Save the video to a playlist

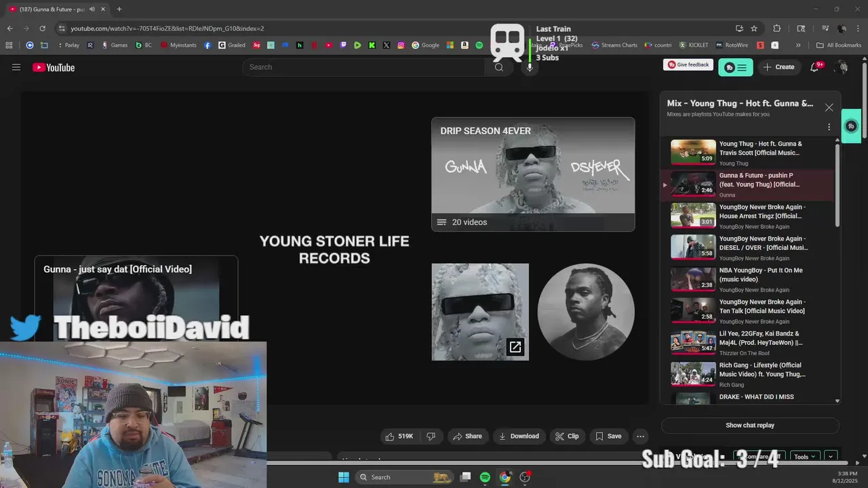(x=608, y=436)
